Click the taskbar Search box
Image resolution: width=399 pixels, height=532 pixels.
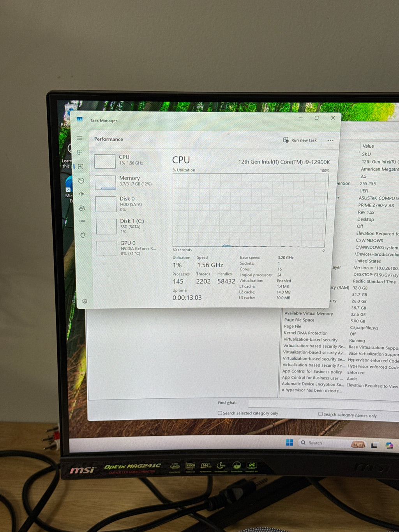pyautogui.click(x=332, y=444)
